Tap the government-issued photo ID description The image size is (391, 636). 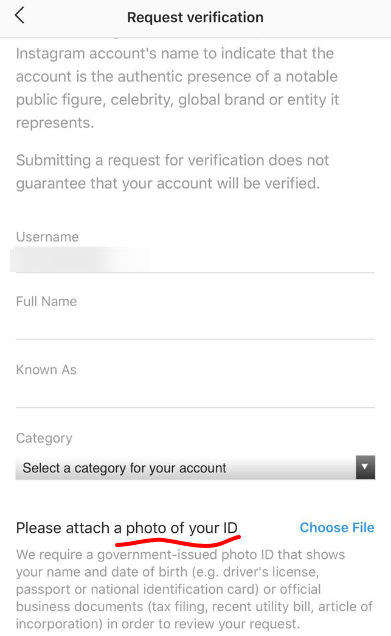pyautogui.click(x=194, y=589)
